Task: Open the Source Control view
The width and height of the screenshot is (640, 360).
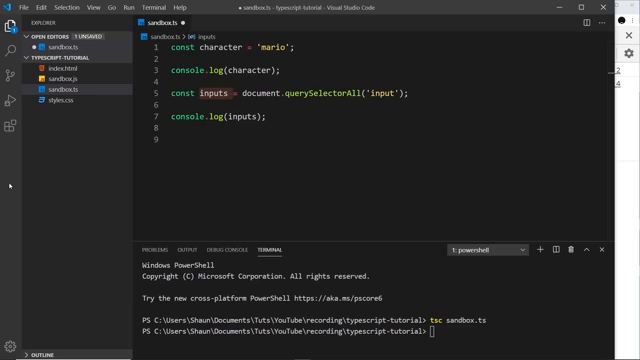Action: (10, 76)
